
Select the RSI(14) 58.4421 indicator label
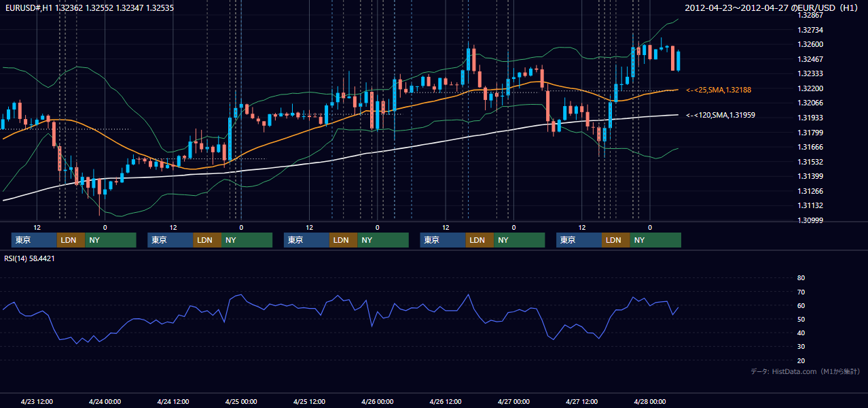coord(29,258)
